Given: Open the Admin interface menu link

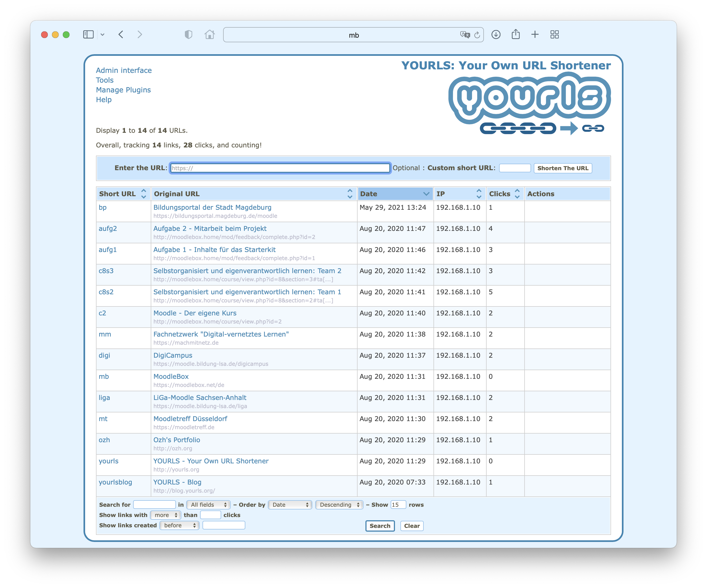Looking at the screenshot, I should pyautogui.click(x=124, y=70).
